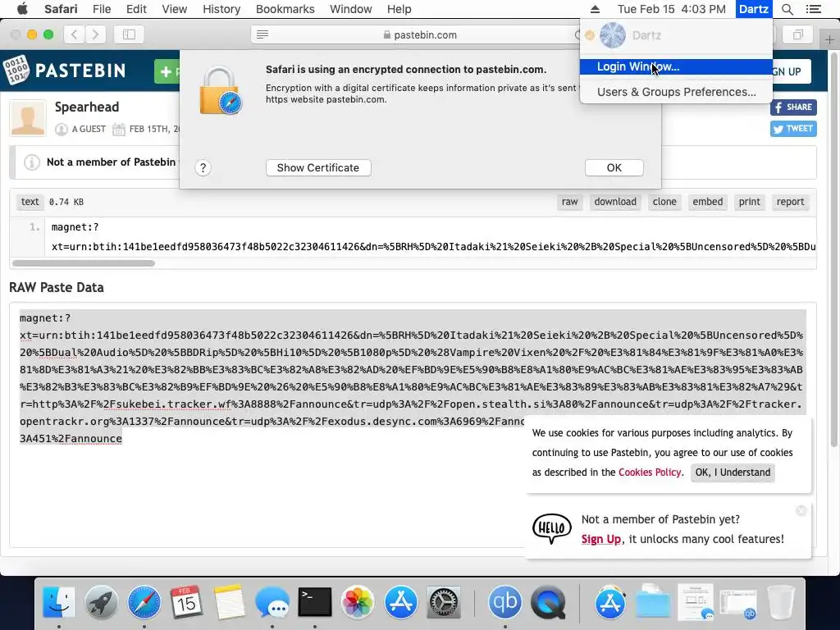Open Spotlight search in menu bar
This screenshot has width=840, height=630.
pyautogui.click(x=787, y=9)
